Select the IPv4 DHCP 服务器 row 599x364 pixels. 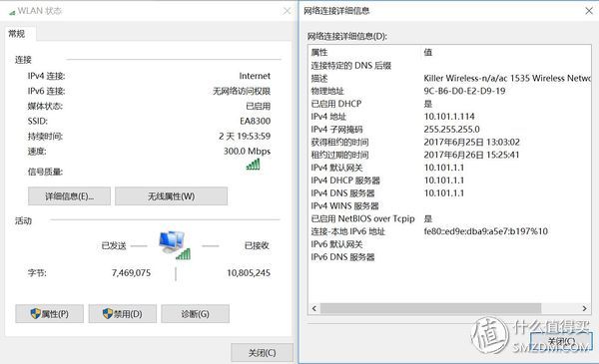450,181
